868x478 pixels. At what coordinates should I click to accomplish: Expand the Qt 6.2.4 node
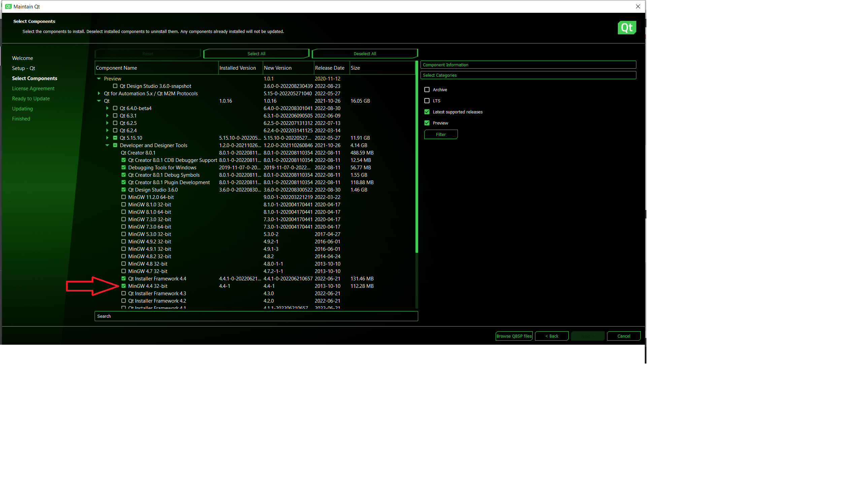click(x=107, y=130)
